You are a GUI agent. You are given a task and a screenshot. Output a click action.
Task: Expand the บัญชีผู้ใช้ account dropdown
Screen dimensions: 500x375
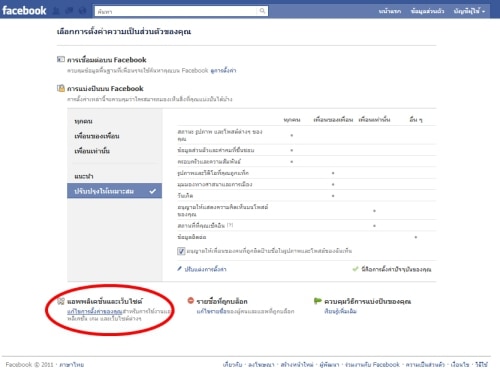[469, 11]
